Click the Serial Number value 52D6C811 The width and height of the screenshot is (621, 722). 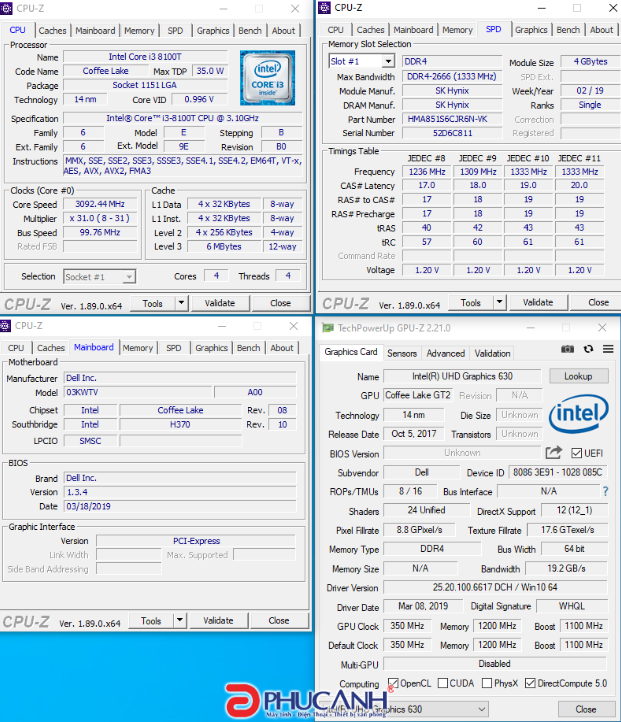(452, 133)
